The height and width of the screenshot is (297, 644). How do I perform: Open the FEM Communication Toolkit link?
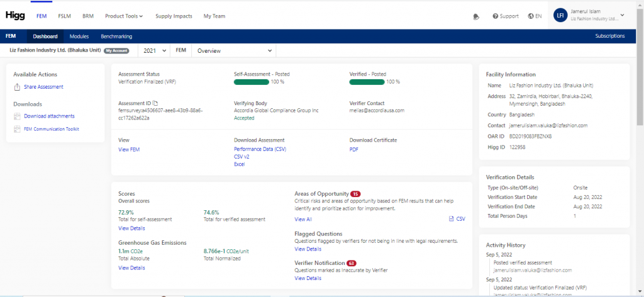click(52, 129)
